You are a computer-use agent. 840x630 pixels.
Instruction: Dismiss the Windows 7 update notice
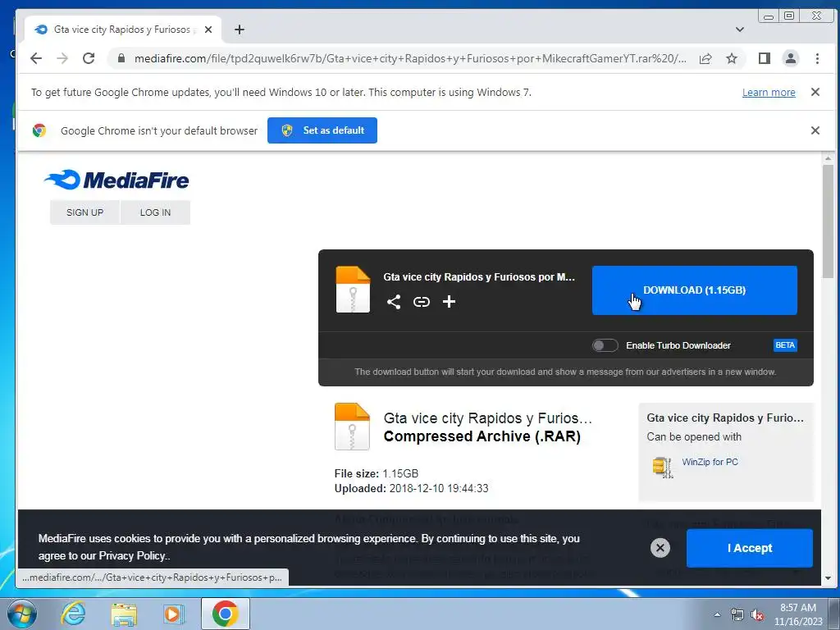pos(815,92)
